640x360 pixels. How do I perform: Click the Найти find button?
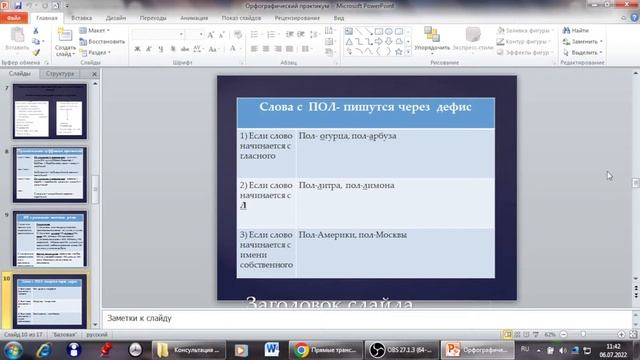pos(576,31)
